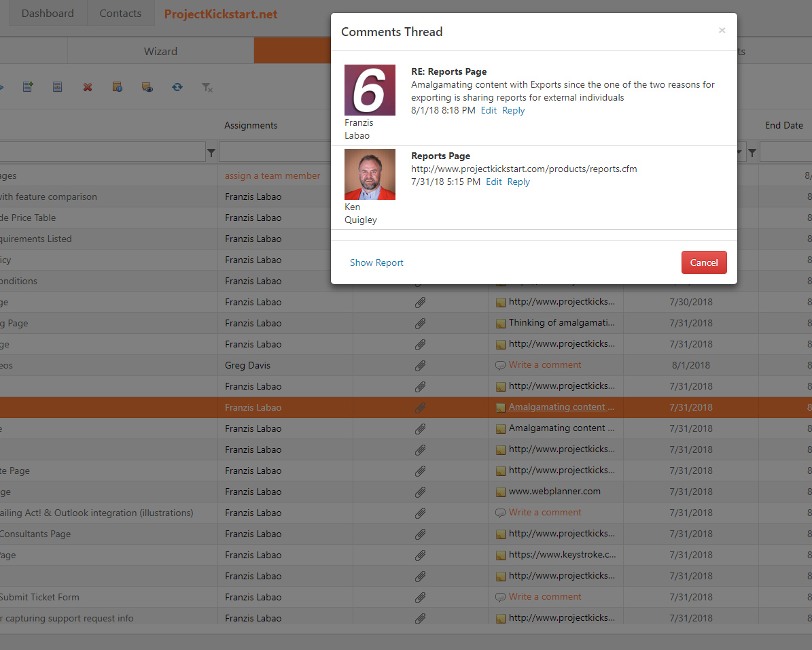The image size is (812, 650).
Task: Switch to the Wizard tab
Action: [x=160, y=51]
